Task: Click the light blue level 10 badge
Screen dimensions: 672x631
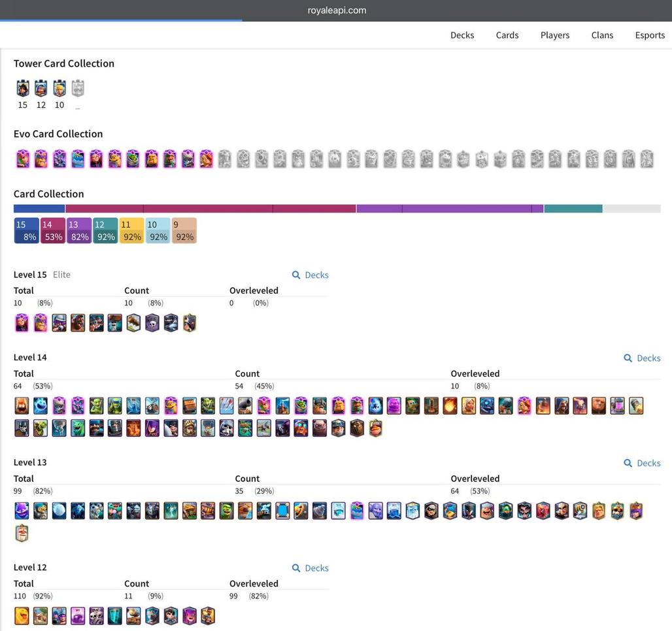Action: pyautogui.click(x=158, y=231)
